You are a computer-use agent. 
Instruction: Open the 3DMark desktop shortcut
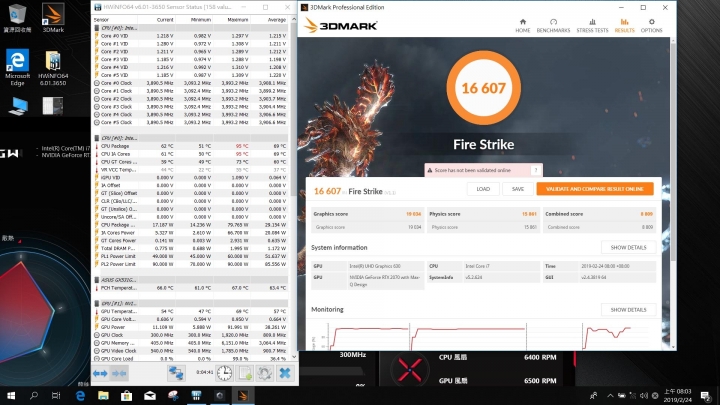click(x=53, y=18)
